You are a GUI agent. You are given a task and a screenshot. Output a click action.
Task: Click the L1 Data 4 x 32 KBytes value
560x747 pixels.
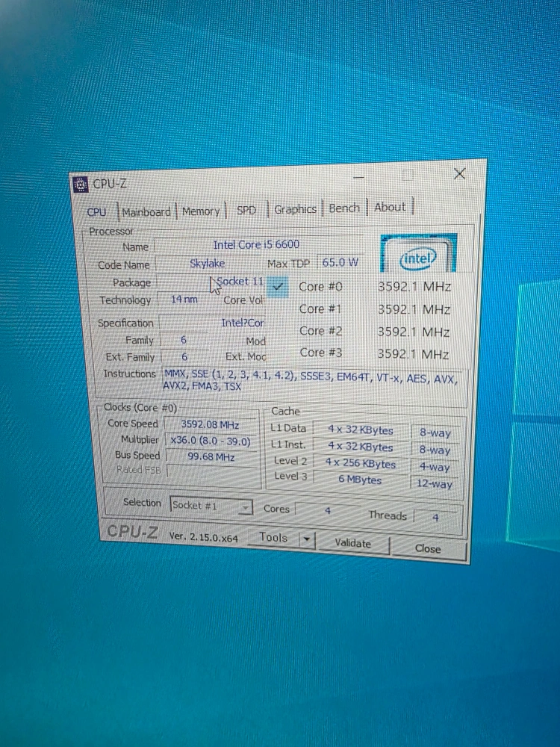coord(361,430)
